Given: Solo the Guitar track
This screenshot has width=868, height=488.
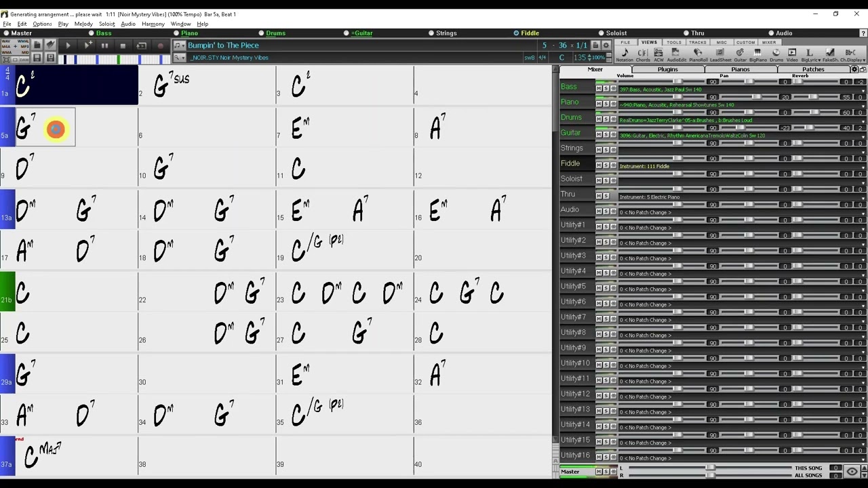Looking at the screenshot, I should point(606,135).
